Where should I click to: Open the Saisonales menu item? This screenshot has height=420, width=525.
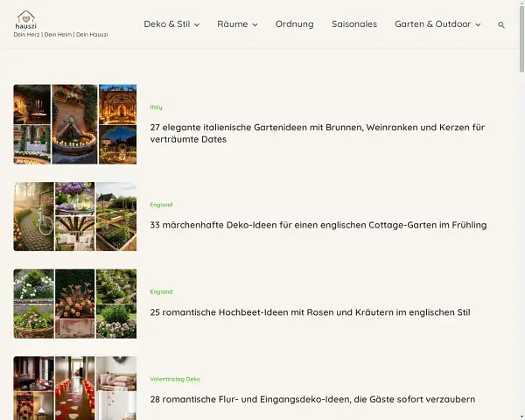354,24
